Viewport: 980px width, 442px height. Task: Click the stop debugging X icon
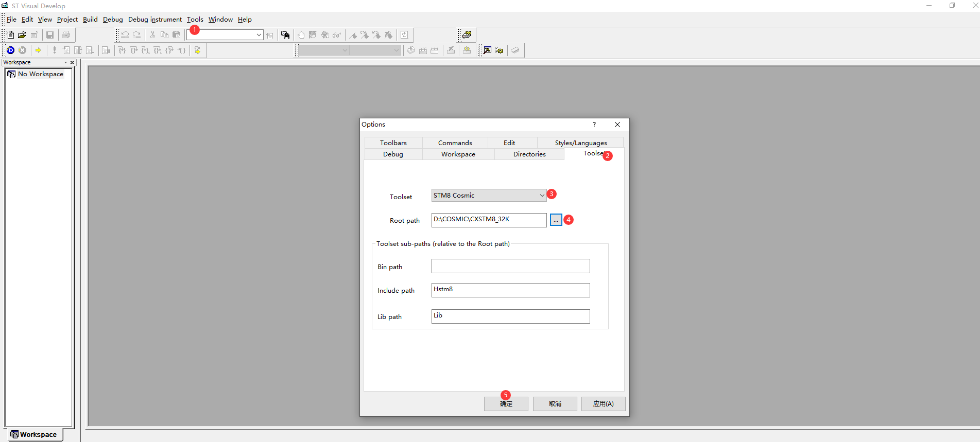[x=22, y=50]
